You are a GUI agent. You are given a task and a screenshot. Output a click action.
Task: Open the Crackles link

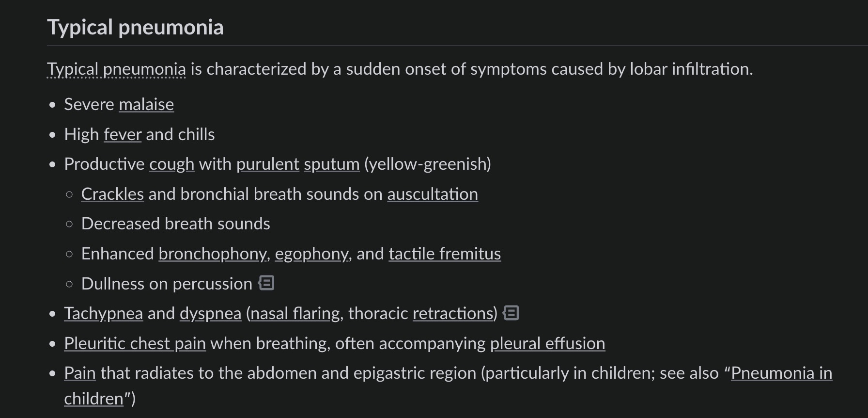tap(112, 194)
